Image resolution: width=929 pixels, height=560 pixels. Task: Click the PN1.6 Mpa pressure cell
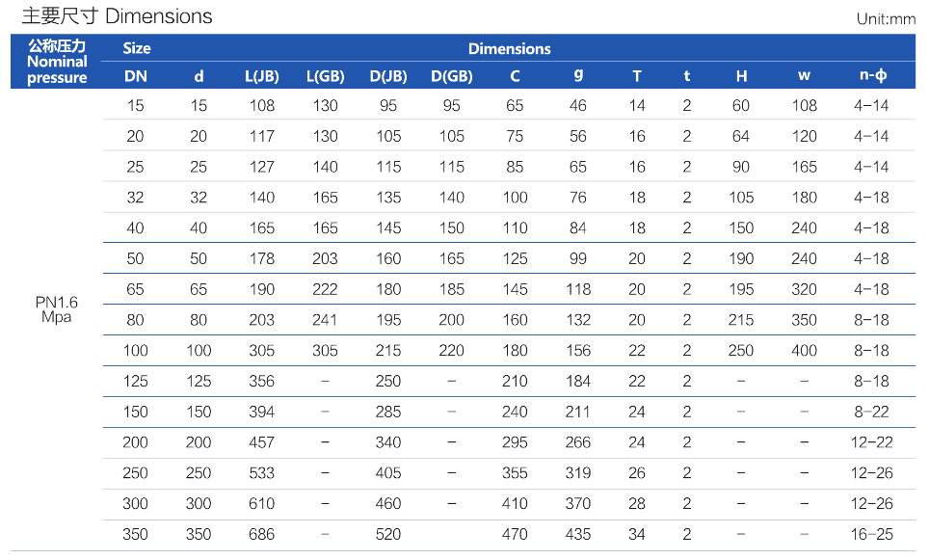coord(57,309)
